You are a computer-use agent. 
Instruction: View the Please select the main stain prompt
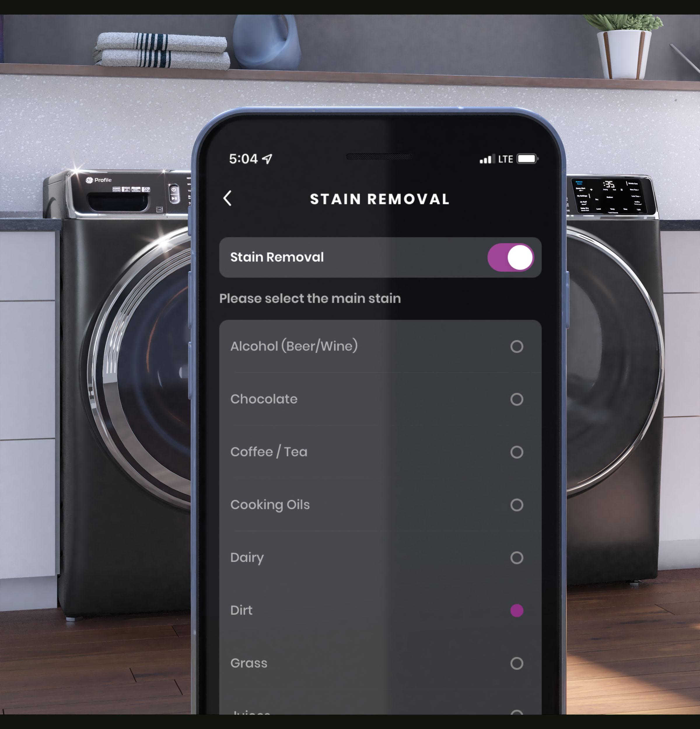coord(310,298)
